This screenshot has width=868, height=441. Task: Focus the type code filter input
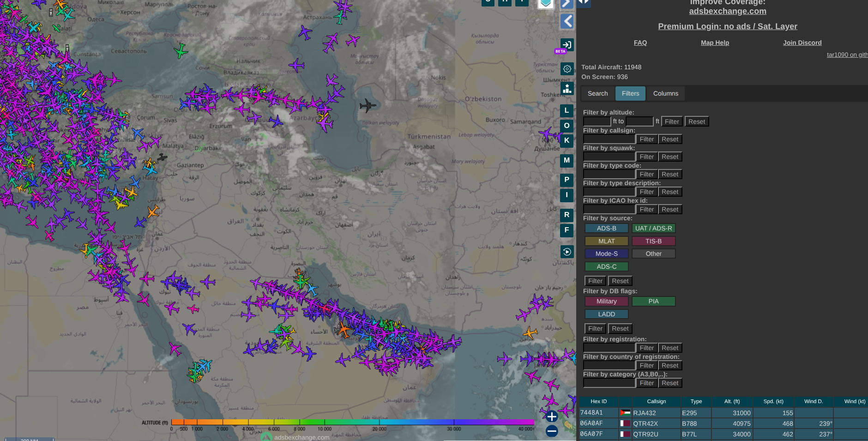pyautogui.click(x=609, y=174)
